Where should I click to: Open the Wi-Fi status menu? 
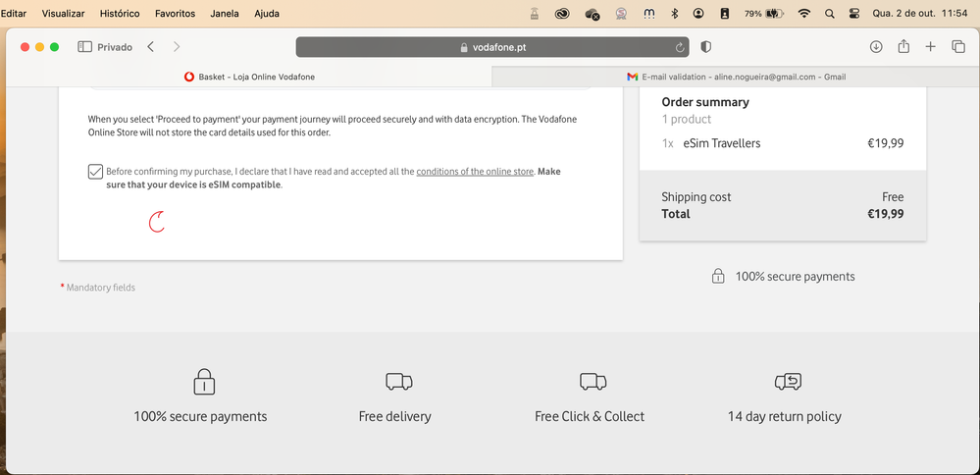pyautogui.click(x=804, y=14)
